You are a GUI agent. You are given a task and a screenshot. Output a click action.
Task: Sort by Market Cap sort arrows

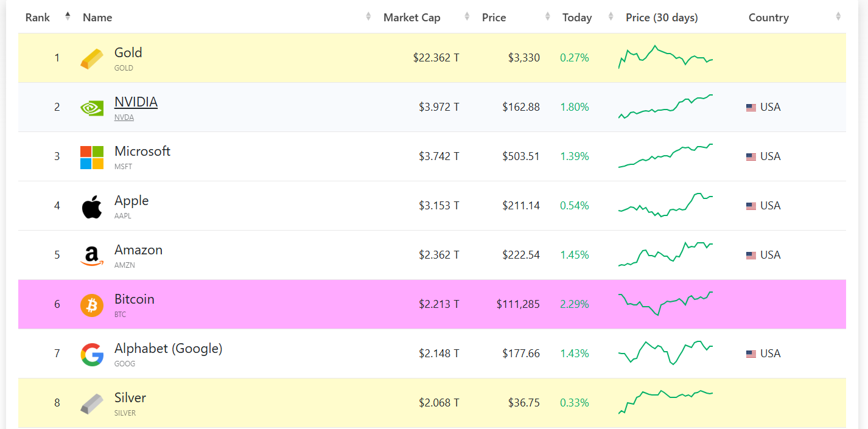pyautogui.click(x=467, y=16)
